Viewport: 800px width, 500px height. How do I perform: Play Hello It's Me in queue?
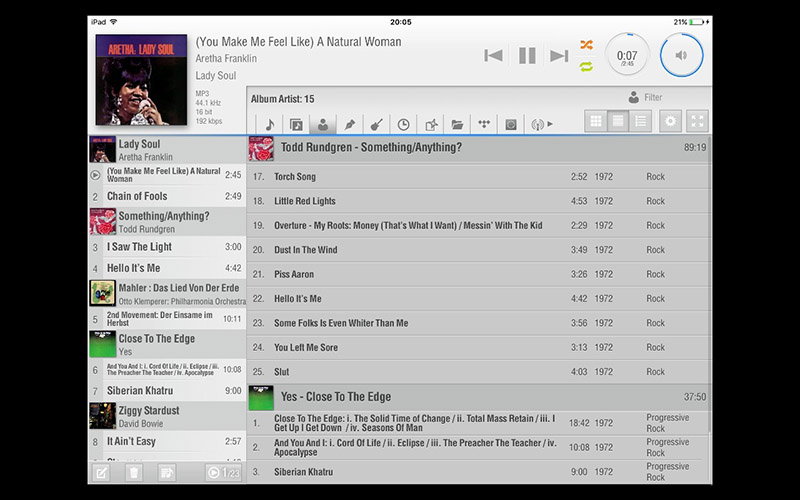point(167,268)
